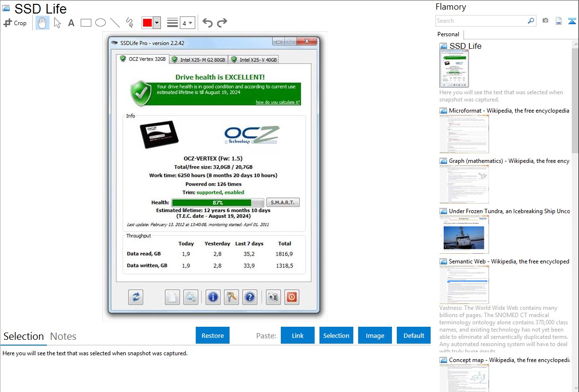The image size is (579, 392).
Task: Click the page document icon in Flamory panel
Action: click(559, 21)
